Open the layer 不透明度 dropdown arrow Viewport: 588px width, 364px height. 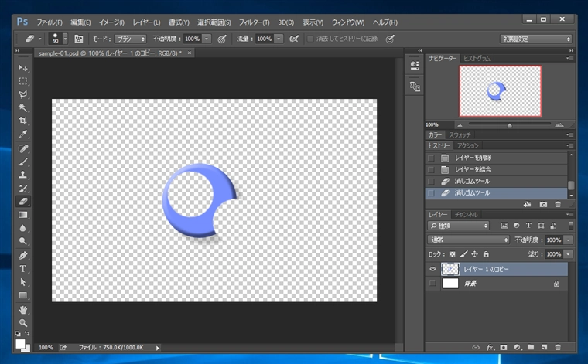pos(569,240)
